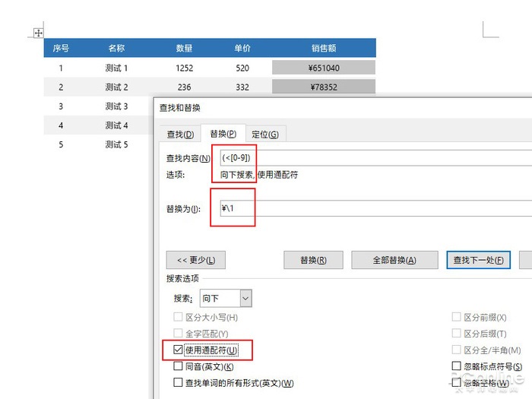The image size is (532, 399).
Task: Click the 1252 quantity cell
Action: [184, 68]
